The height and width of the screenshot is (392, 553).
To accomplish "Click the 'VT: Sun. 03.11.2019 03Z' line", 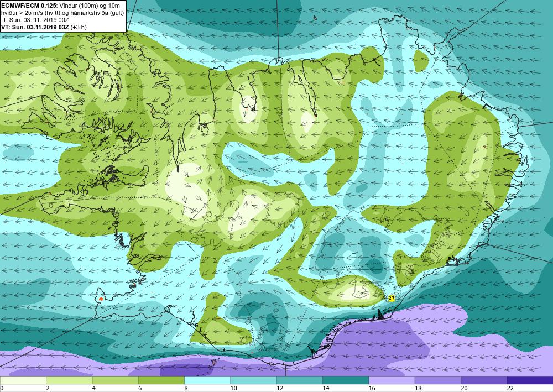I will coord(35,27).
